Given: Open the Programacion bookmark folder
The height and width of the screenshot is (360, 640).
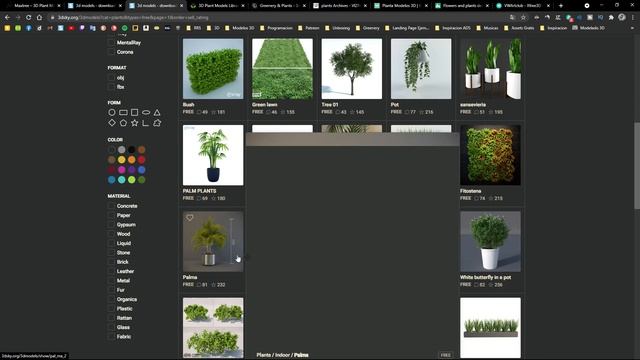Looking at the screenshot, I should pyautogui.click(x=276, y=28).
